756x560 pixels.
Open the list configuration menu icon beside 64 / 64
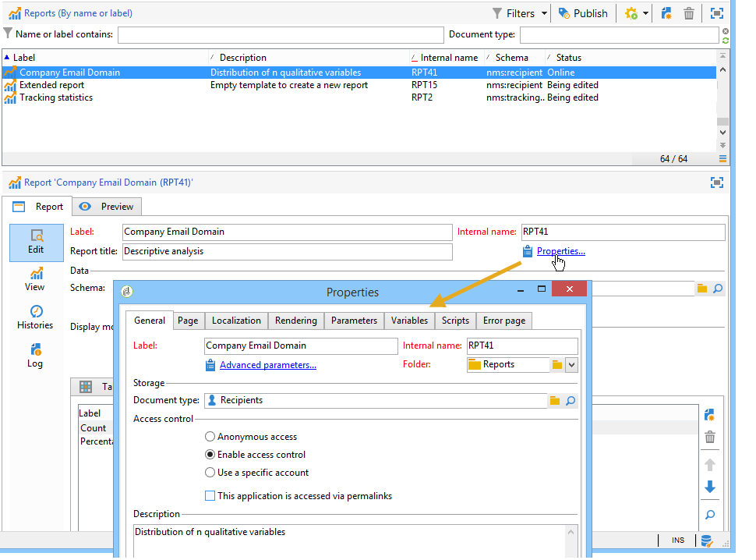(722, 158)
